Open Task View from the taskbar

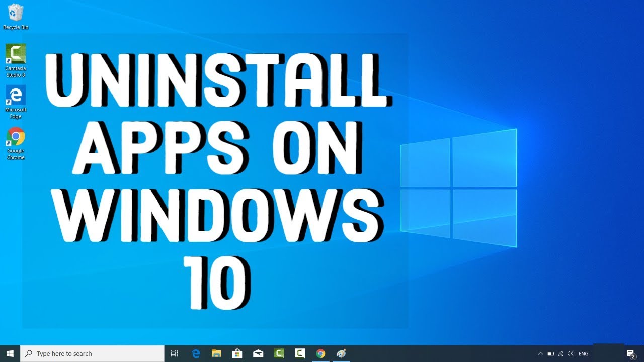[x=175, y=354]
